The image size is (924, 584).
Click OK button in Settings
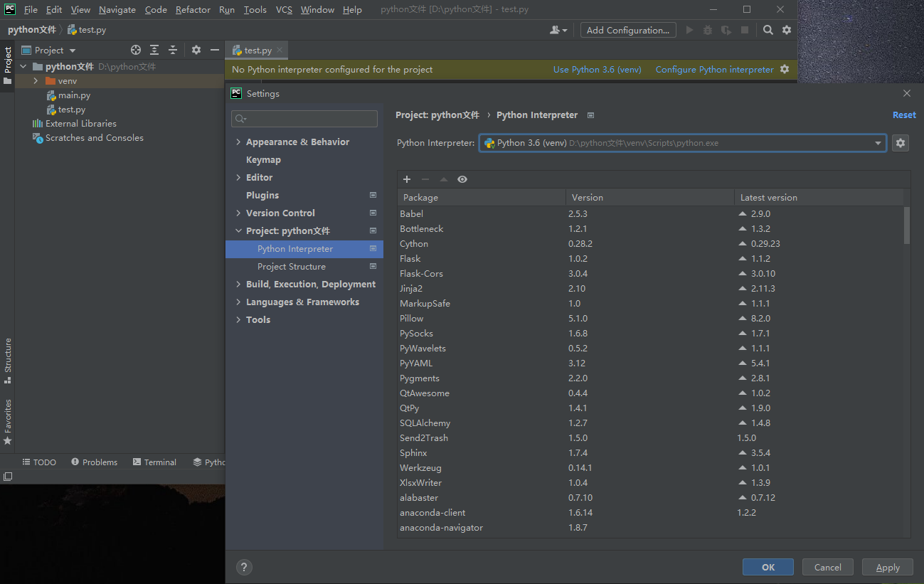768,567
